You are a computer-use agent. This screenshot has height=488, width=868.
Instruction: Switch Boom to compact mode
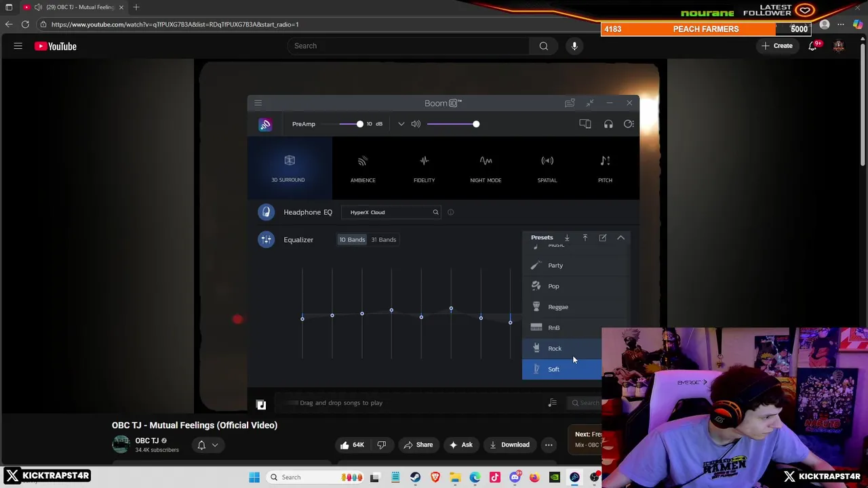tap(590, 103)
